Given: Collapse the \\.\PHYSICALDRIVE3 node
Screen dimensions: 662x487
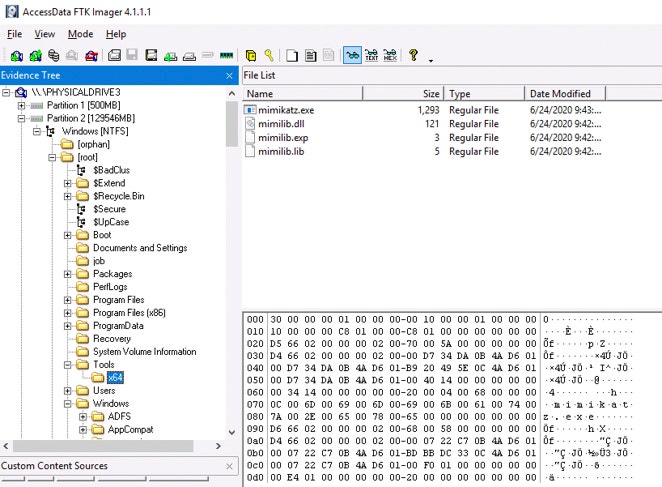Looking at the screenshot, I should tap(6, 92).
